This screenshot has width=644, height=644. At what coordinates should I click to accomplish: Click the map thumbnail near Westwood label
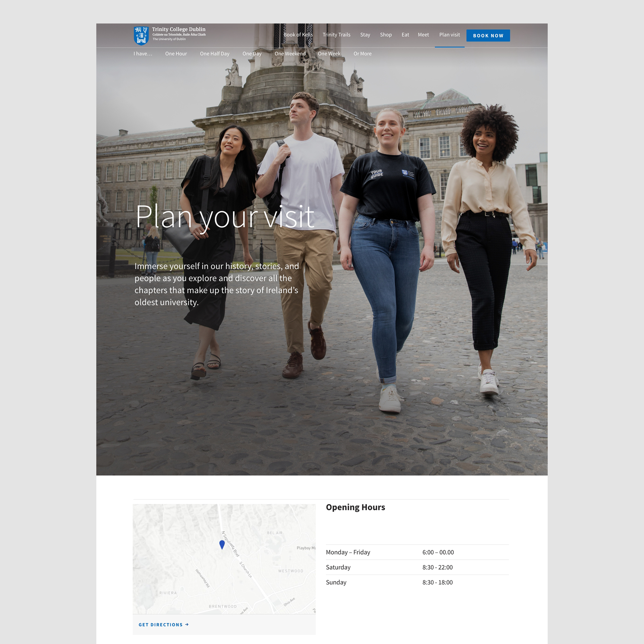[291, 571]
